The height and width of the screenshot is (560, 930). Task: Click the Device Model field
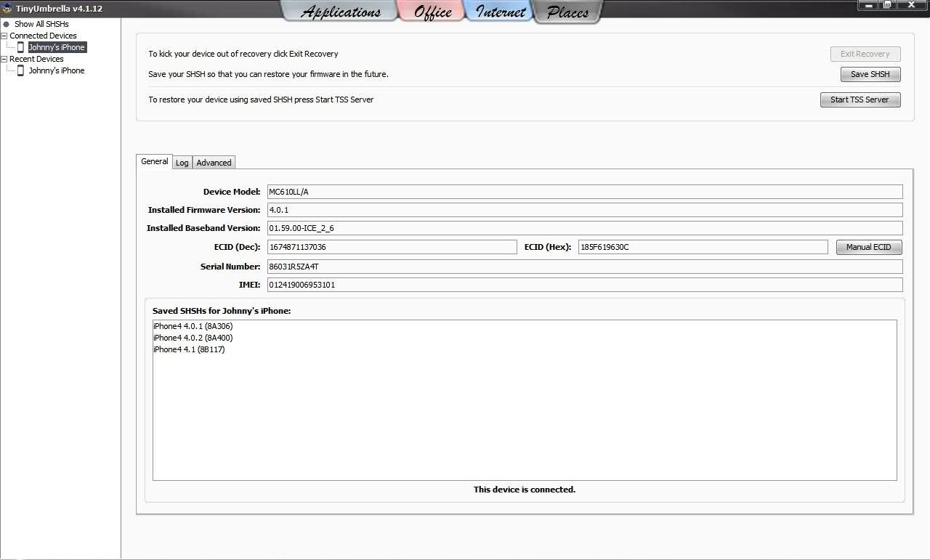(585, 192)
